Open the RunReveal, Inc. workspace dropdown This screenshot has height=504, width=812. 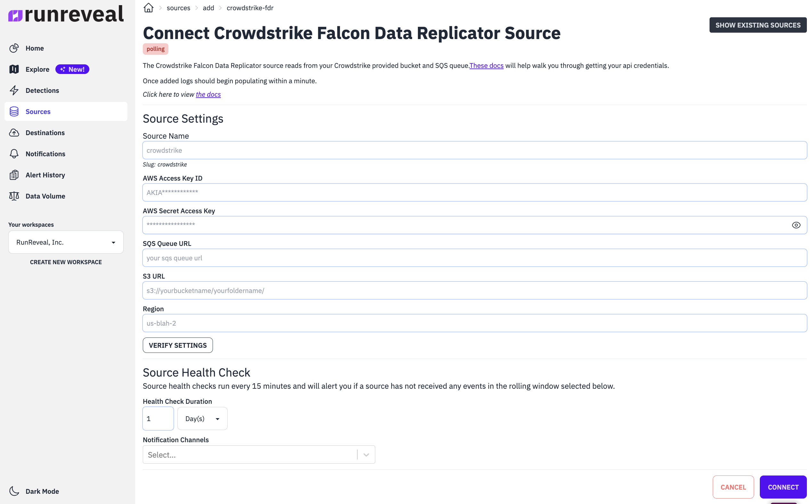click(x=66, y=242)
